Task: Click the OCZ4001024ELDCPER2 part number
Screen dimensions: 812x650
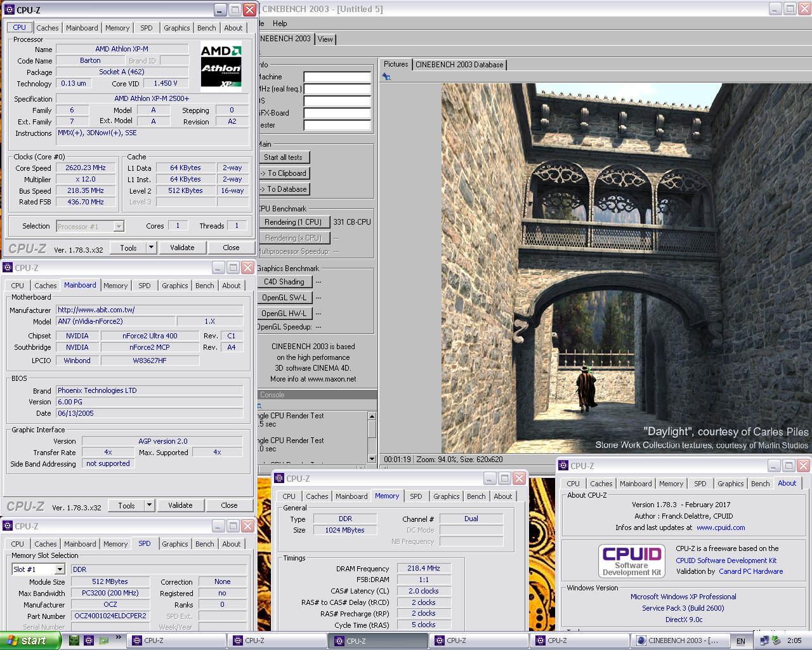Action: click(110, 616)
